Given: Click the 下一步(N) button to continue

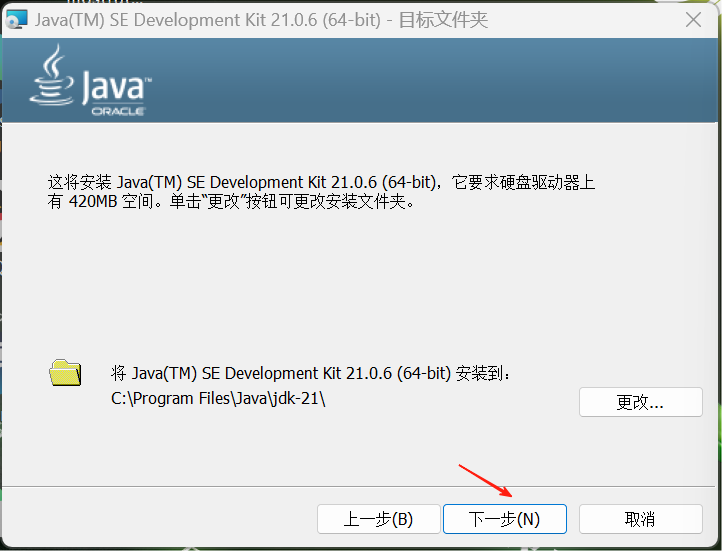Looking at the screenshot, I should [x=505, y=519].
